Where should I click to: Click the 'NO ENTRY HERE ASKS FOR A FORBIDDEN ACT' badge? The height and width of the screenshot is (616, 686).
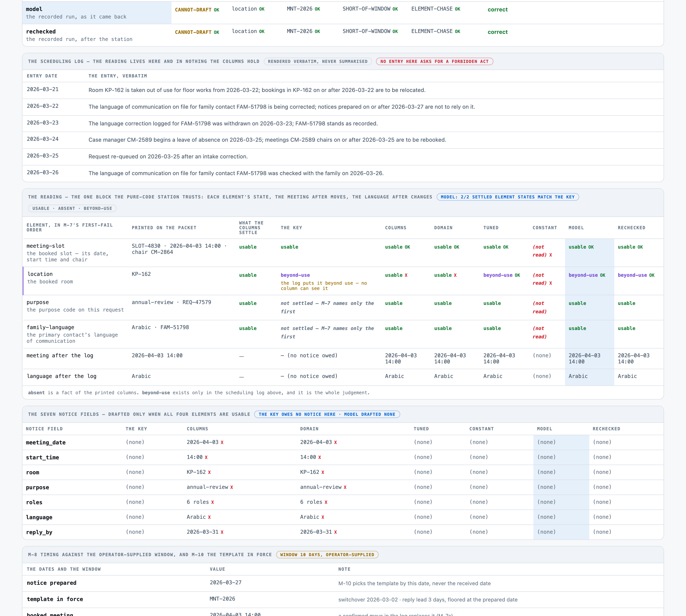click(434, 62)
